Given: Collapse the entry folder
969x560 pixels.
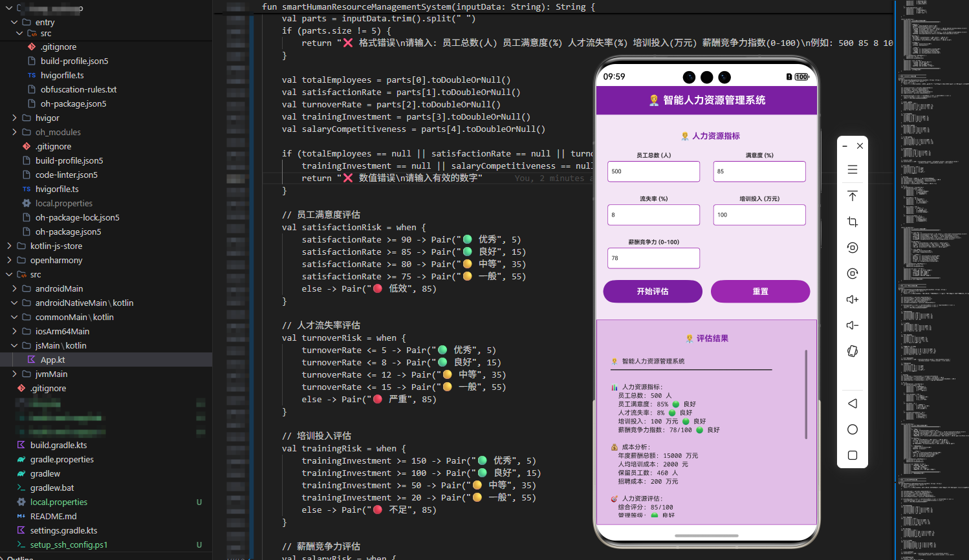Looking at the screenshot, I should [14, 22].
